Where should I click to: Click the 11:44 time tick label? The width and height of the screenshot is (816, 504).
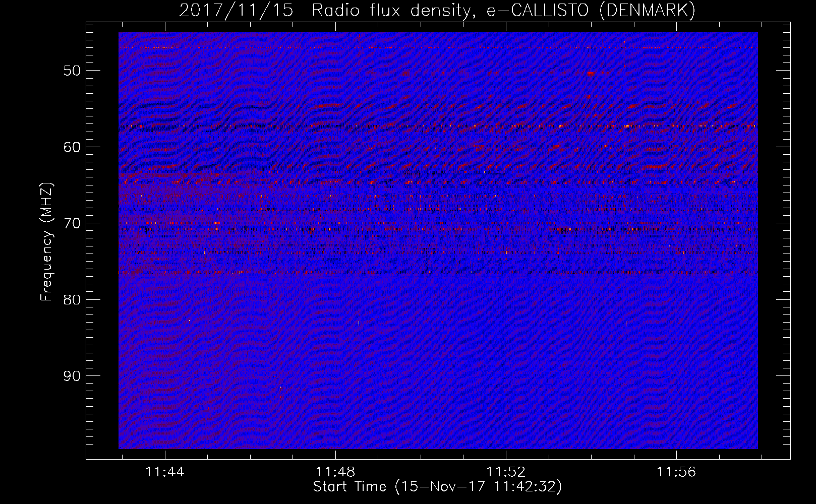[x=165, y=472]
